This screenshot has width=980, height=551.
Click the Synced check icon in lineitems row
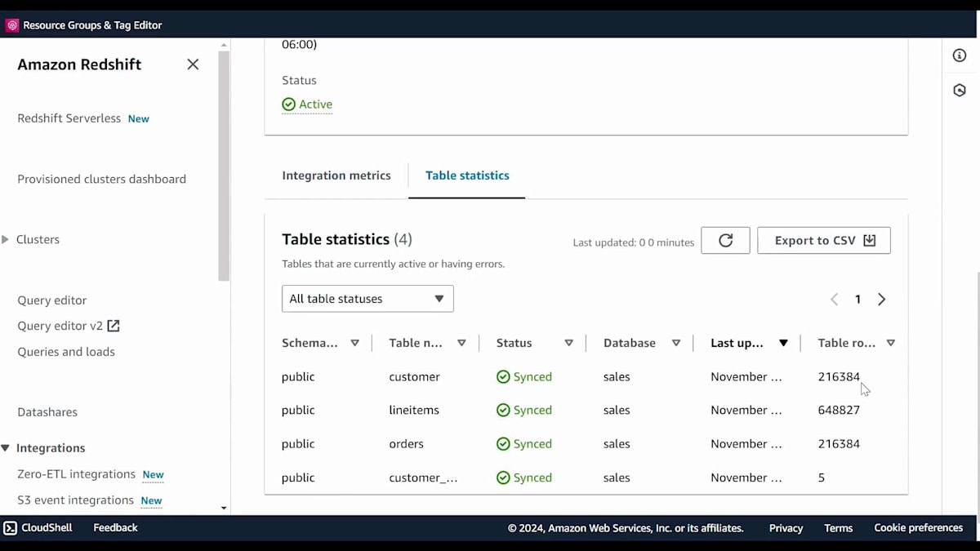point(503,411)
